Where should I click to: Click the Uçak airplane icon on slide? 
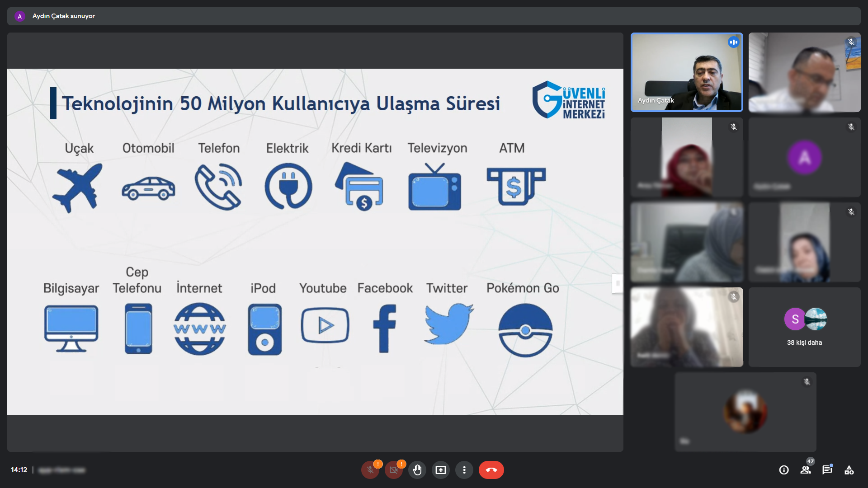(78, 188)
